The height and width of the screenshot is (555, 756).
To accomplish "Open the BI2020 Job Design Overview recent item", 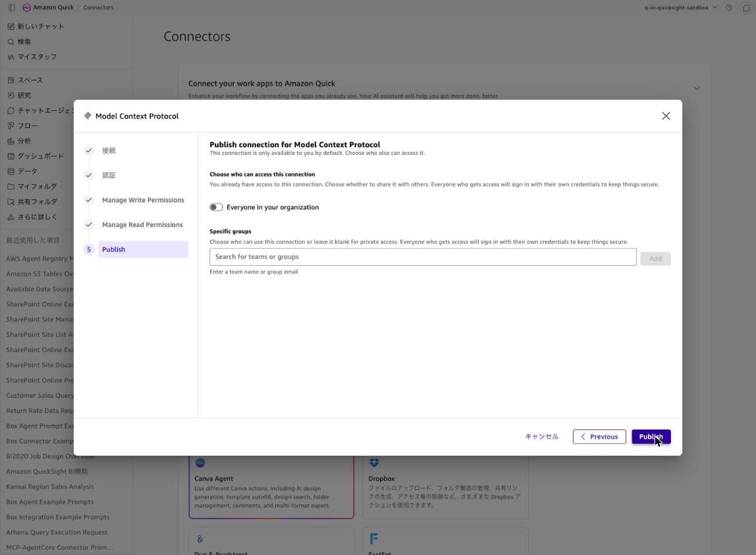I will [50, 456].
